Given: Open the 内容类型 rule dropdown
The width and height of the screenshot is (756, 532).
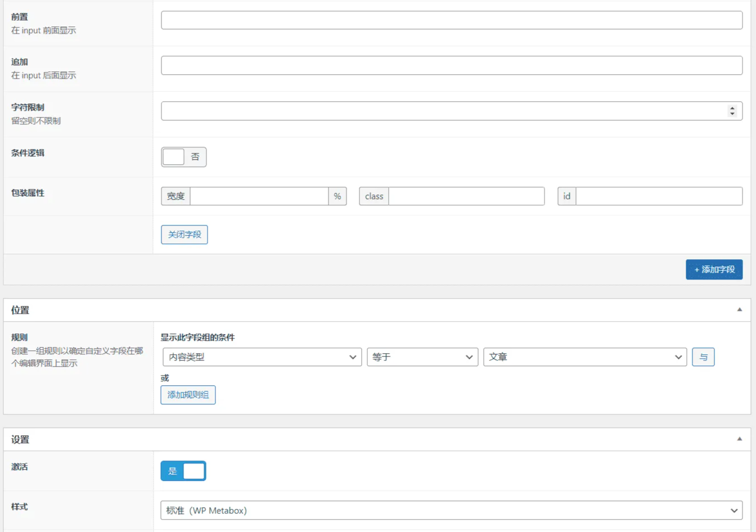Looking at the screenshot, I should (262, 357).
